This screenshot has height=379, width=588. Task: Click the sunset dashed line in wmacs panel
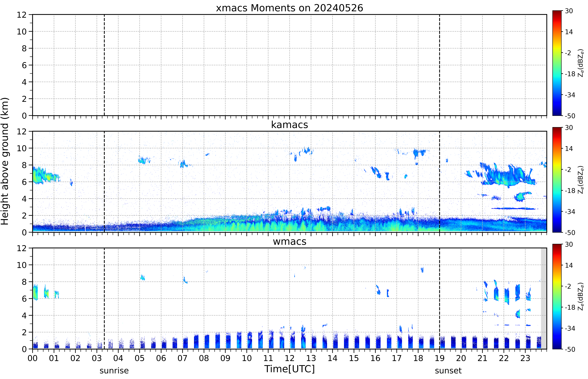[439, 299]
